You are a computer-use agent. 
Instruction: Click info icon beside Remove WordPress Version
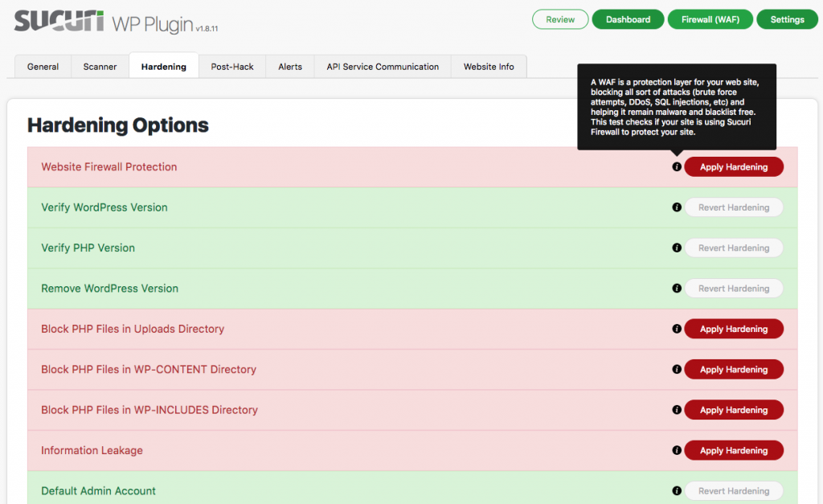(677, 289)
